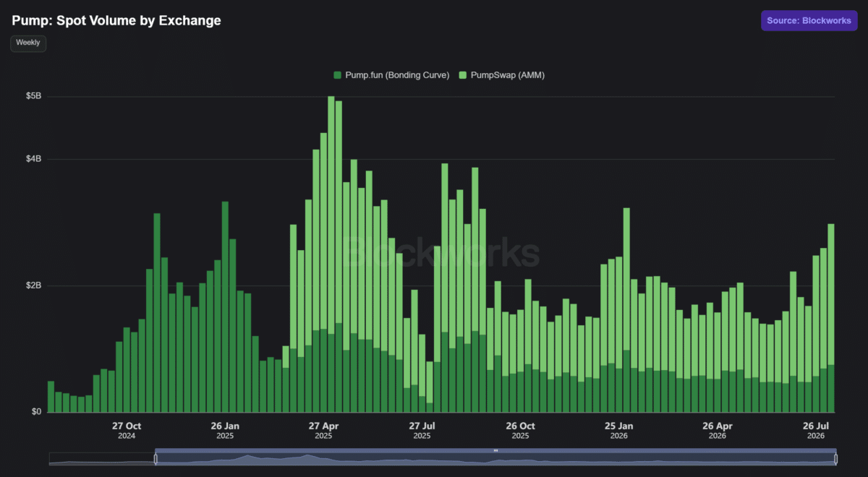Click the Pump.fun legend color square
Screen dimensions: 868x477
337,75
